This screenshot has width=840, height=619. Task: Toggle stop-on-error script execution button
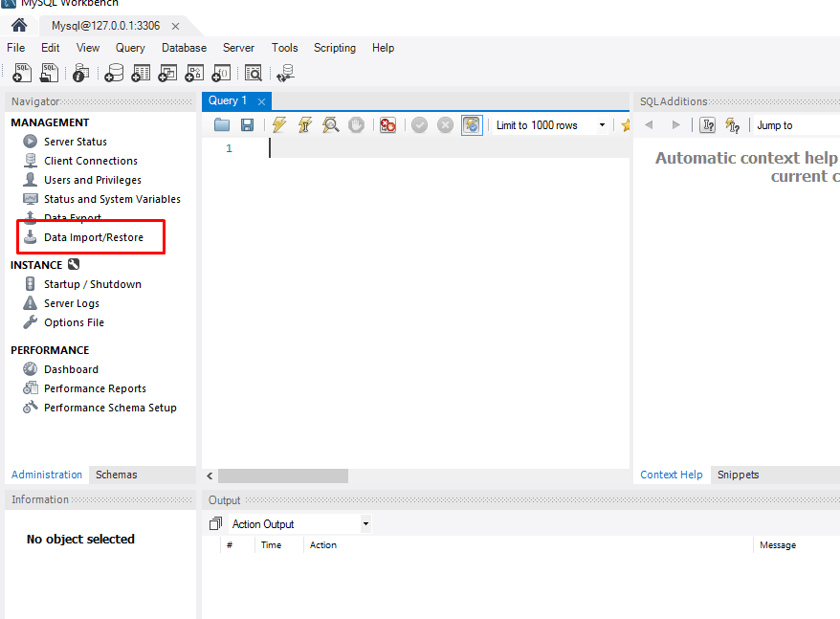pyautogui.click(x=387, y=125)
